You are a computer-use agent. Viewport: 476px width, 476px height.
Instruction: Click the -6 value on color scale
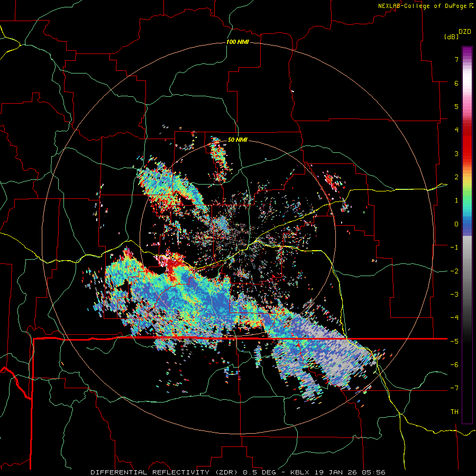(x=454, y=364)
